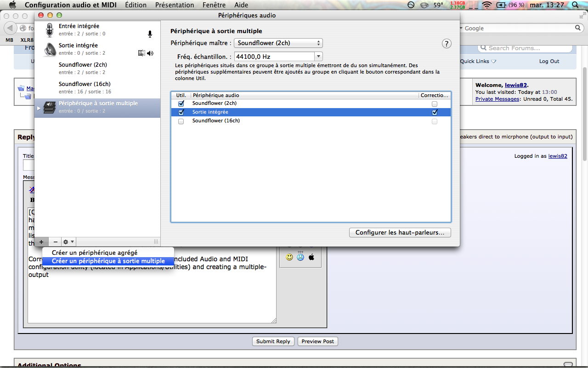Choose Créer un périphérique agrégé
Image resolution: width=588 pixels, height=368 pixels.
pos(108,253)
